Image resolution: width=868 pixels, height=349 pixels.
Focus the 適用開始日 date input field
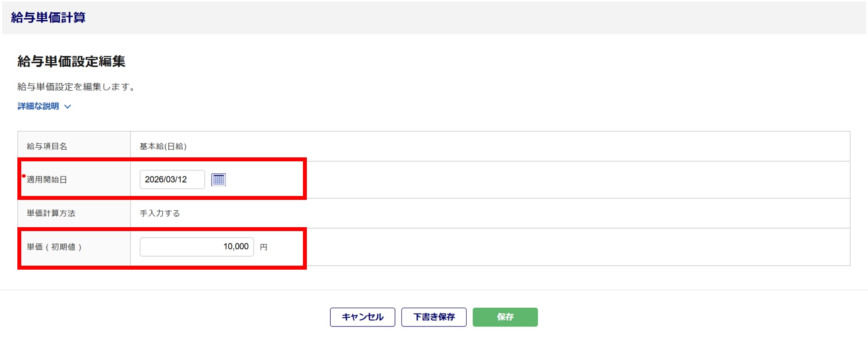[172, 179]
